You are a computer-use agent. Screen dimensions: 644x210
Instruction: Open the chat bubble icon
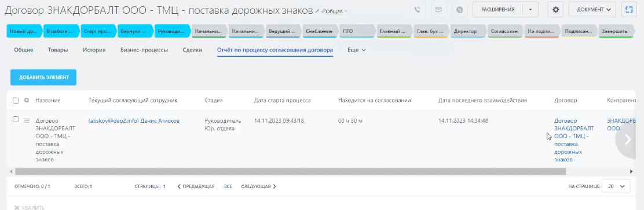point(459,9)
